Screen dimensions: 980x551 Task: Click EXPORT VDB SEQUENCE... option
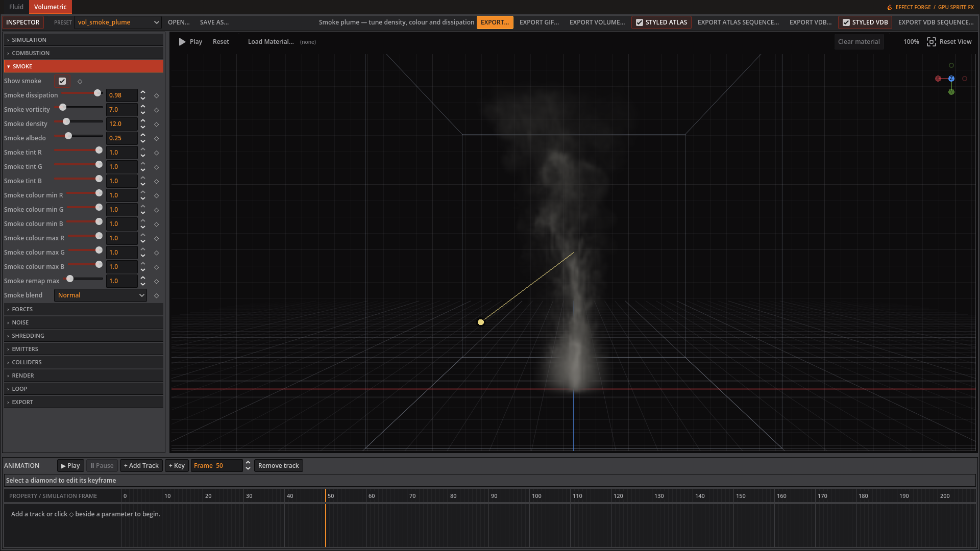click(x=936, y=22)
